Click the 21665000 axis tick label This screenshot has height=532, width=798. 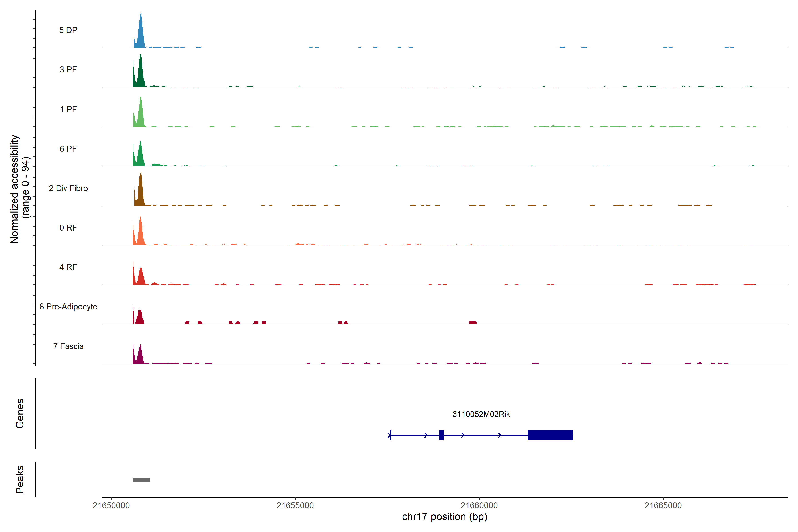663,506
